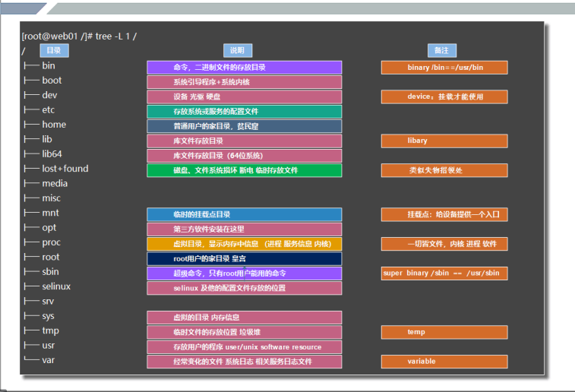Select the sys directory entry
This screenshot has height=392, width=575.
click(x=48, y=316)
